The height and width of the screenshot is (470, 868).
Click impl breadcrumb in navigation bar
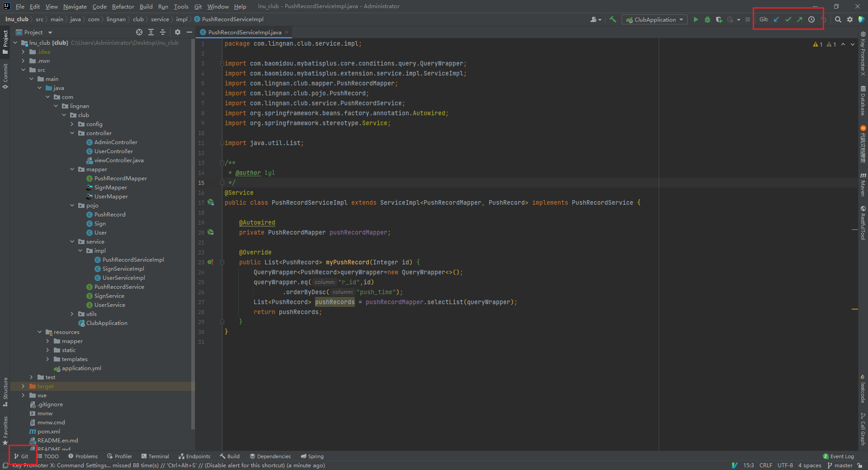pyautogui.click(x=182, y=19)
